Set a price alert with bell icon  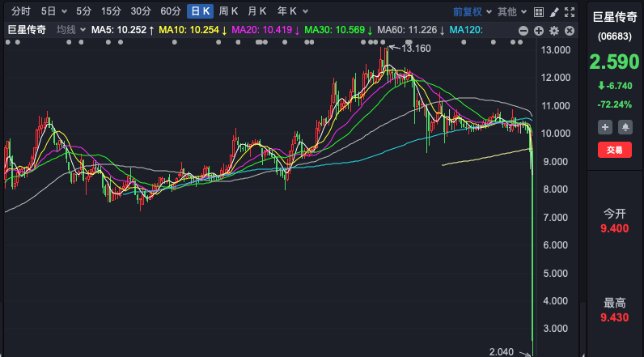click(x=625, y=127)
